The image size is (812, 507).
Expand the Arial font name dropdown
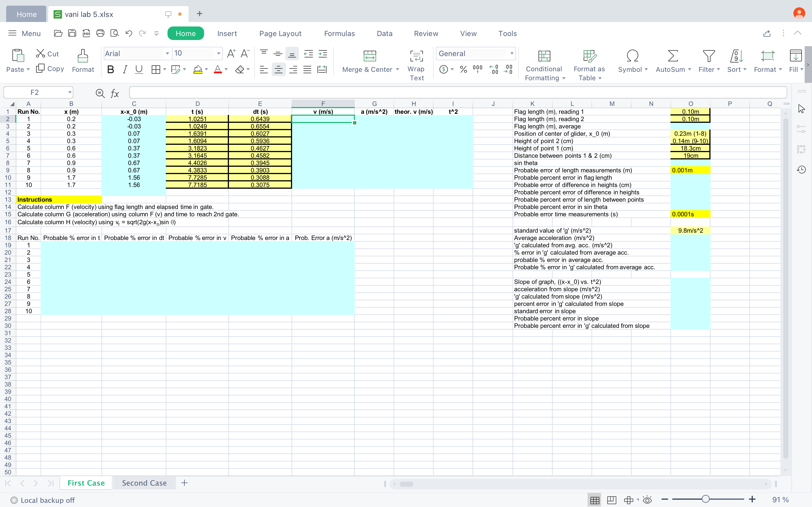click(x=167, y=53)
